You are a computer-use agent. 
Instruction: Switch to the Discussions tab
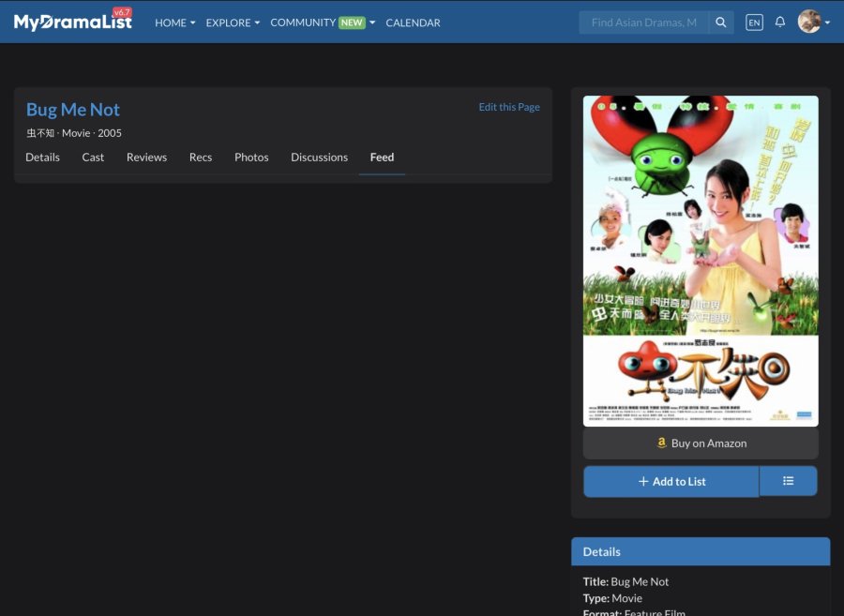click(319, 158)
